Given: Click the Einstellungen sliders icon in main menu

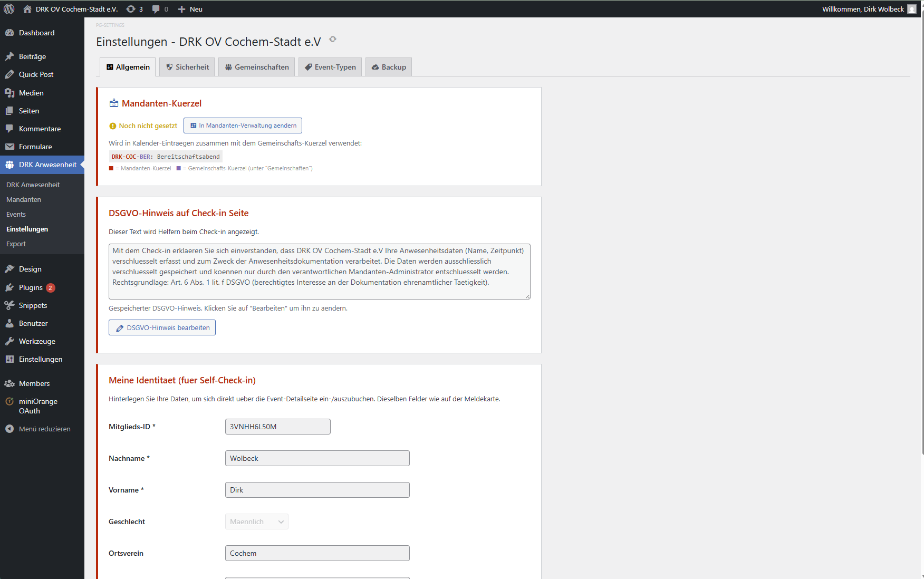Looking at the screenshot, I should pos(9,359).
